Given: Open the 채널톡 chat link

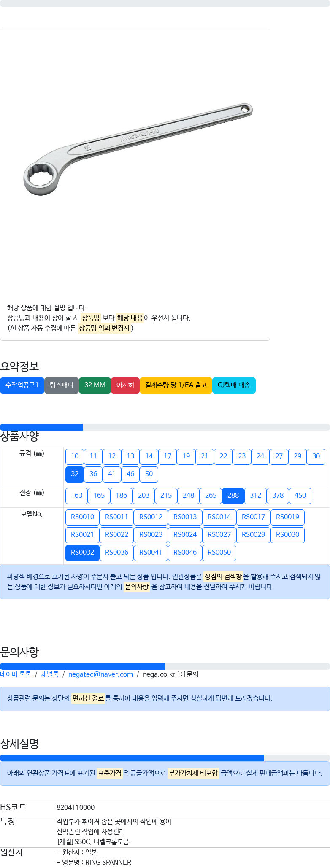Looking at the screenshot, I should [x=50, y=674].
